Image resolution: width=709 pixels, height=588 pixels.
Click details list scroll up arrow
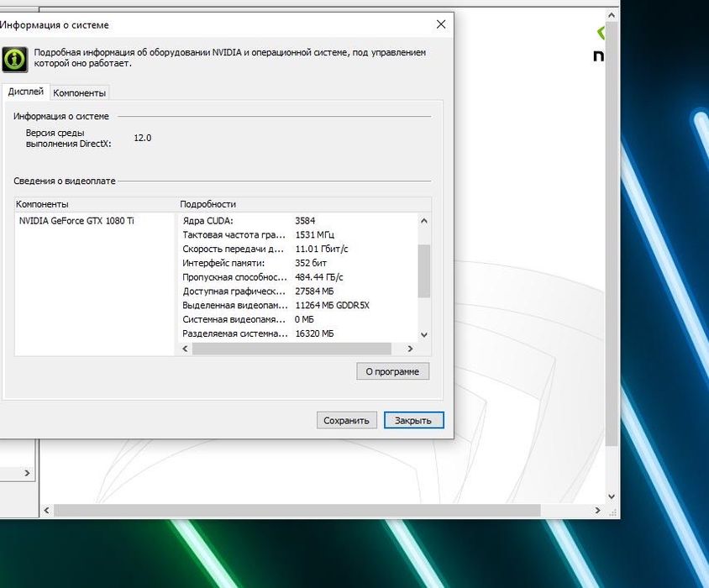click(x=424, y=221)
